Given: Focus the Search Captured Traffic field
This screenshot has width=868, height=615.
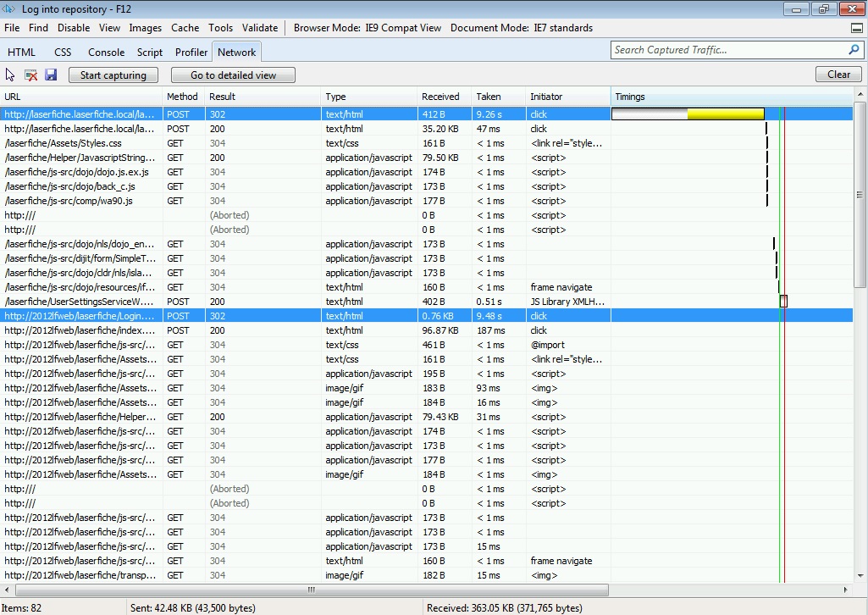Looking at the screenshot, I should click(728, 50).
